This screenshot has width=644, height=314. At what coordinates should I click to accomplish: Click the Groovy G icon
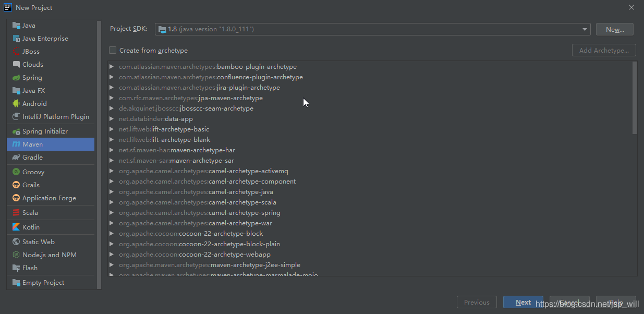pos(16,172)
